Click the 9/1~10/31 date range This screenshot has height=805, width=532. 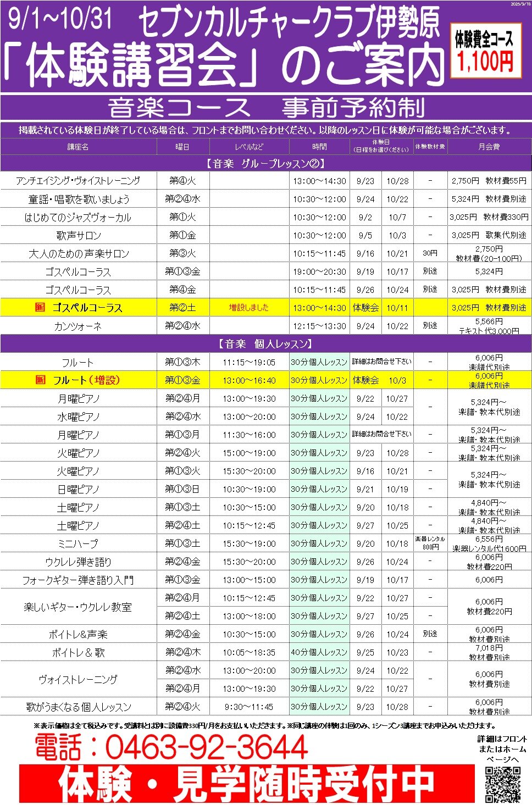[60, 18]
